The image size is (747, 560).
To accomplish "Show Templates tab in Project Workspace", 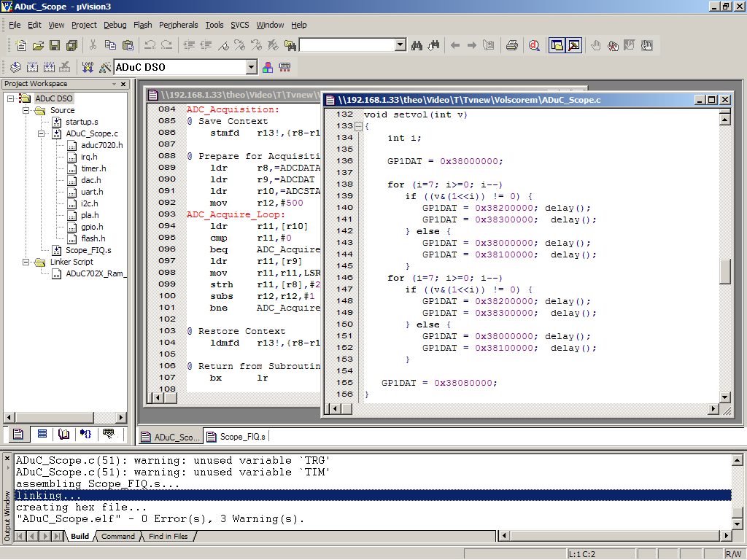I will pos(109,434).
